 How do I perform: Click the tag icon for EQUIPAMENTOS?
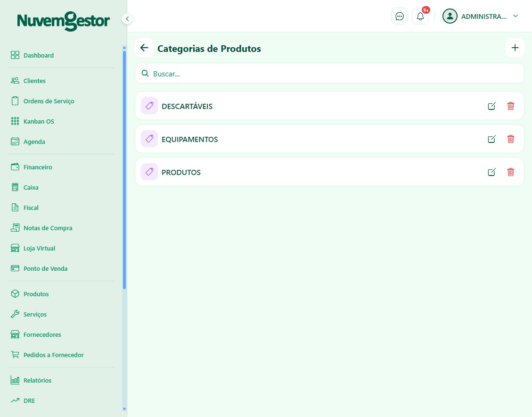tap(149, 139)
